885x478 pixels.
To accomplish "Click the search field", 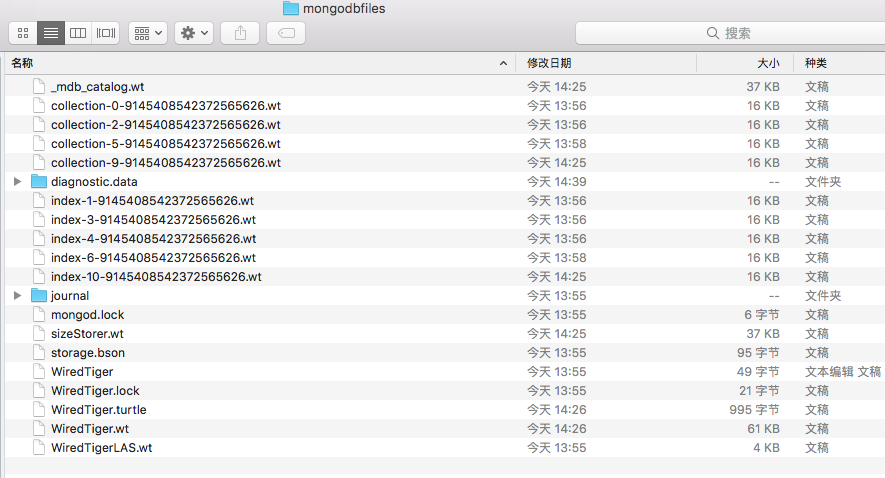I will click(730, 33).
